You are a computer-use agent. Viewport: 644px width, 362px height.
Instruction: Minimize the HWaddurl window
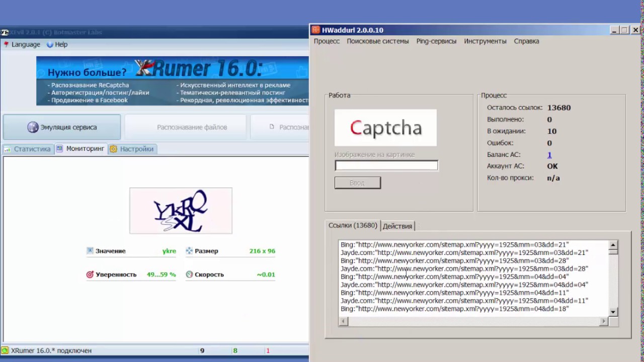coord(615,30)
